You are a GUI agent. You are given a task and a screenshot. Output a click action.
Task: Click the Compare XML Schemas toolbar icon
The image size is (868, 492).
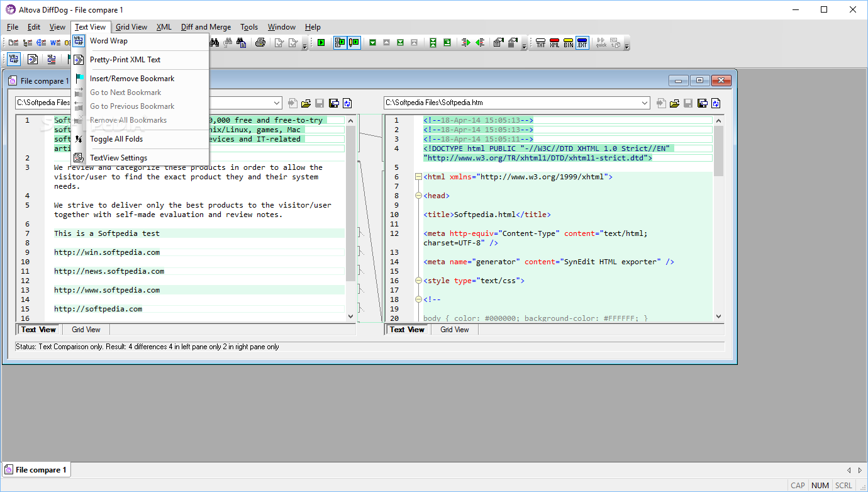click(x=41, y=43)
